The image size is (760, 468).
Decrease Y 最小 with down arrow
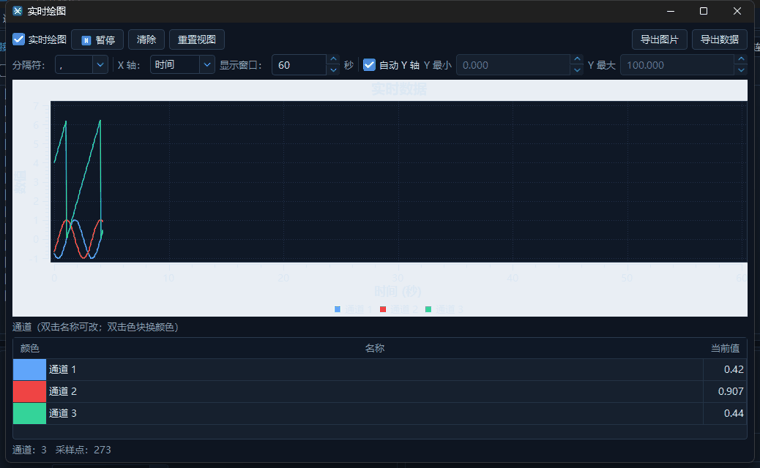[576, 70]
